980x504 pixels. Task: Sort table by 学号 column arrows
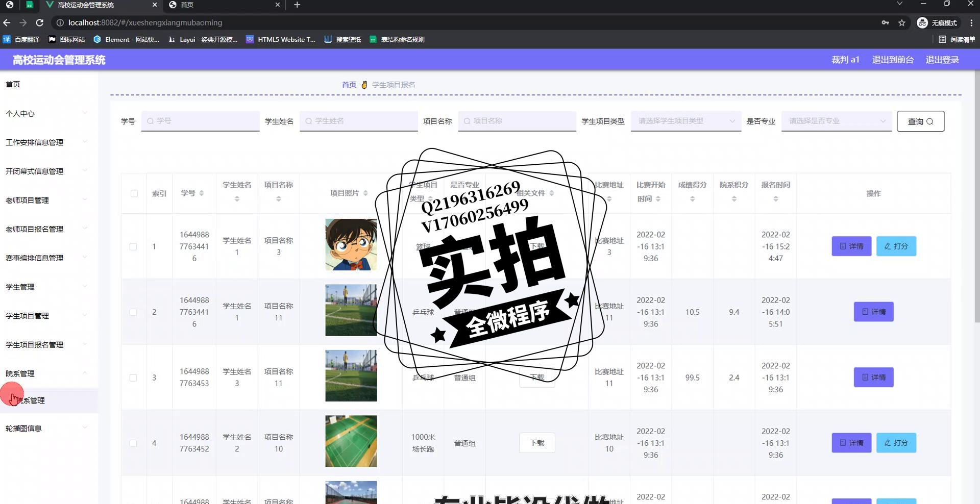pyautogui.click(x=202, y=193)
